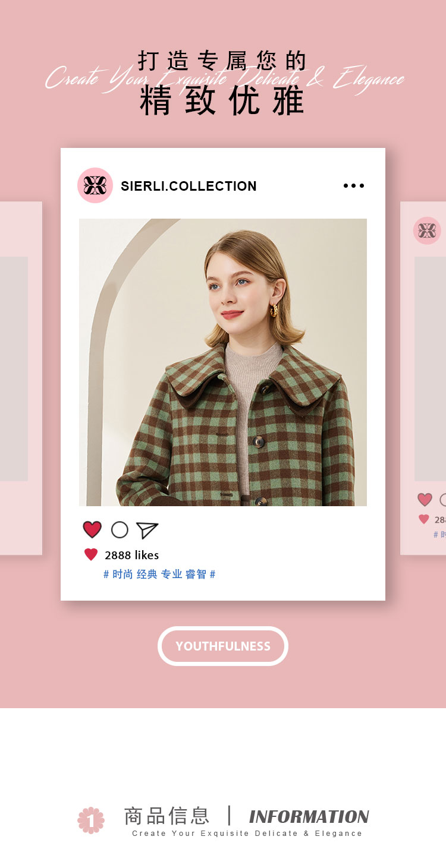Screen dimensions: 446x868
Task: Click the 商品信息 section heading
Action: pos(167,816)
